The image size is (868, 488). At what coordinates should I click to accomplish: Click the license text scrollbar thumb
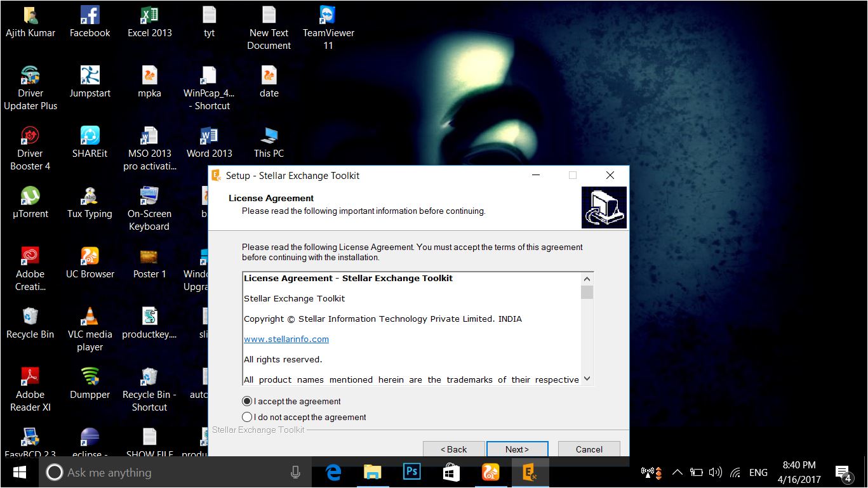(x=587, y=292)
